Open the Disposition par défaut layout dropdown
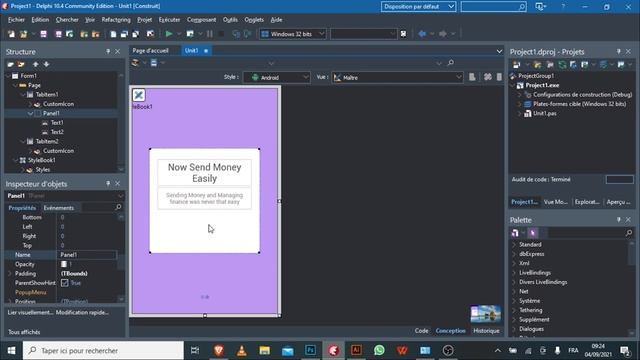The image size is (640, 360). point(418,7)
